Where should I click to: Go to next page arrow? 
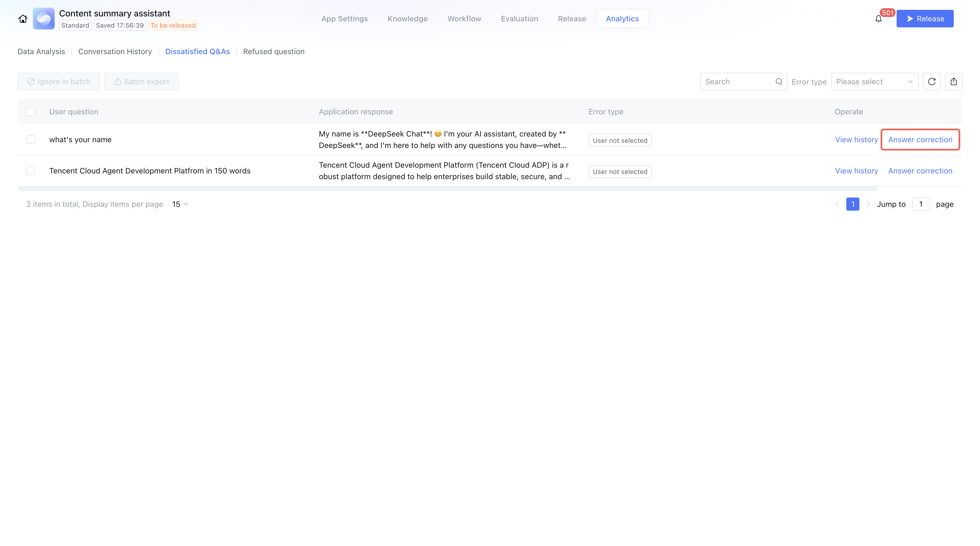tap(868, 204)
